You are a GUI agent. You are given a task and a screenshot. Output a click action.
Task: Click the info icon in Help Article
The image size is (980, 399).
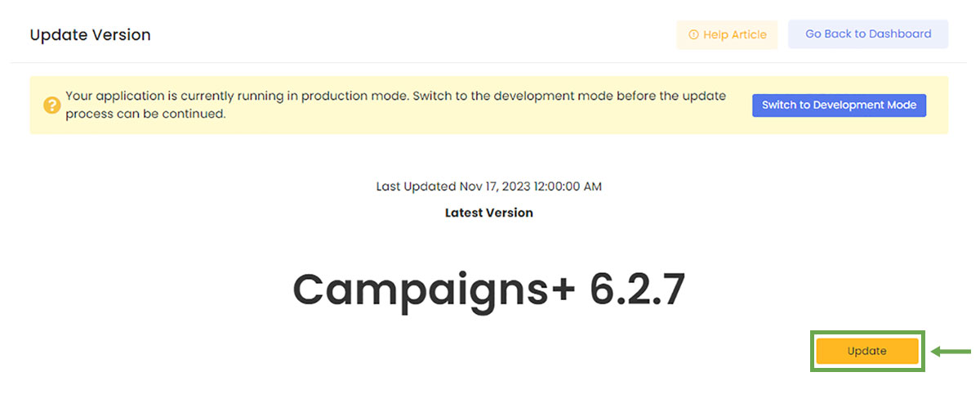(693, 35)
